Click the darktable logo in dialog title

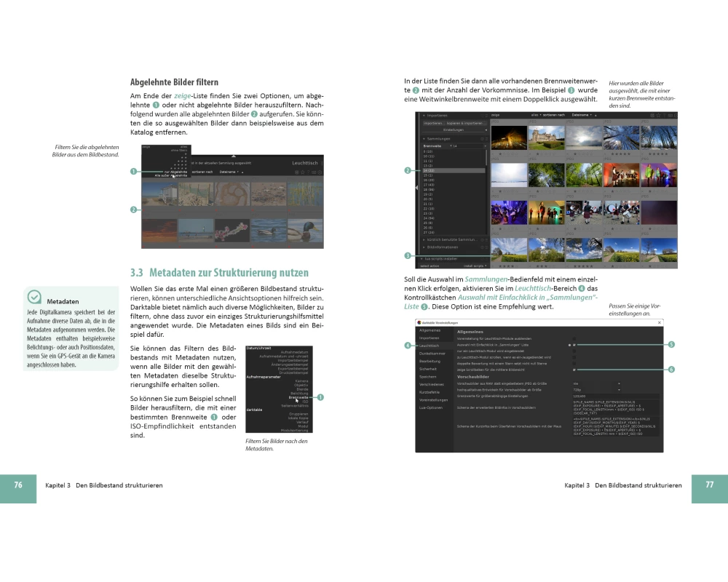tap(418, 322)
